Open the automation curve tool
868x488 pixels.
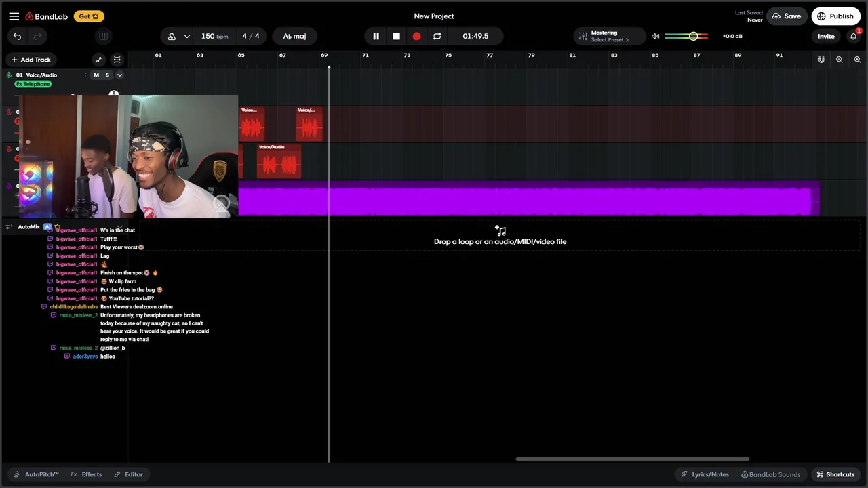(99, 60)
